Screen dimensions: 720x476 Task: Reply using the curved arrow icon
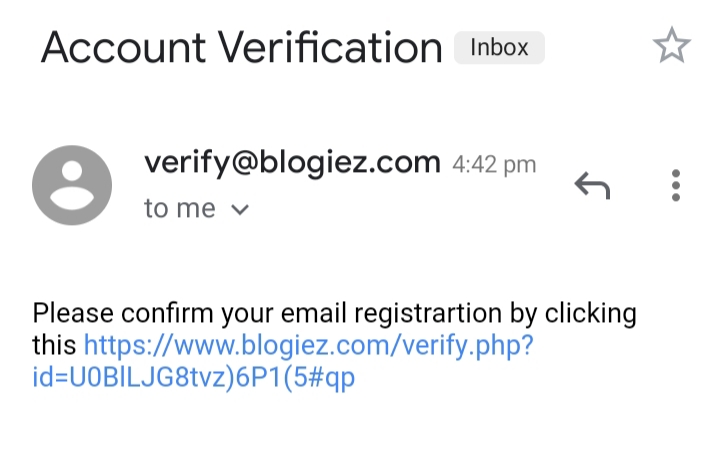(x=592, y=185)
